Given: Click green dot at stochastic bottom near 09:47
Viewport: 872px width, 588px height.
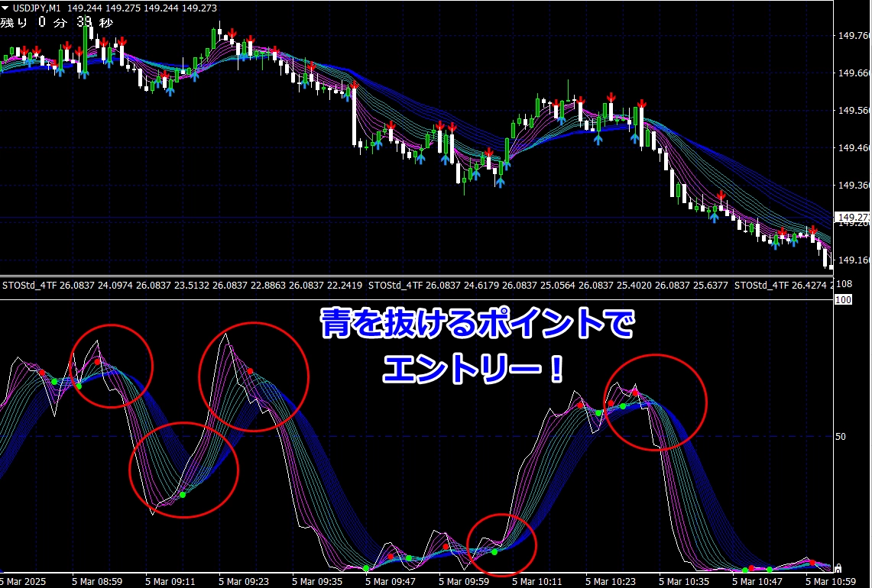Looking at the screenshot, I should (x=367, y=568).
